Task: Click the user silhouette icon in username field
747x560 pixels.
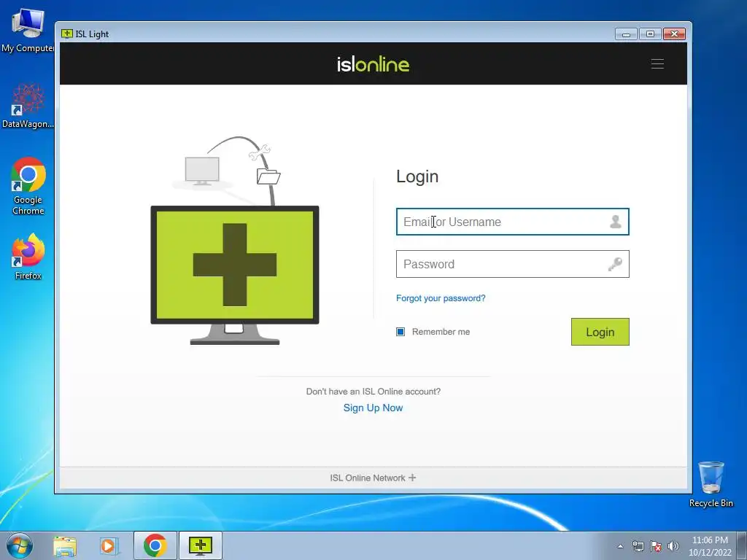Action: pyautogui.click(x=616, y=222)
